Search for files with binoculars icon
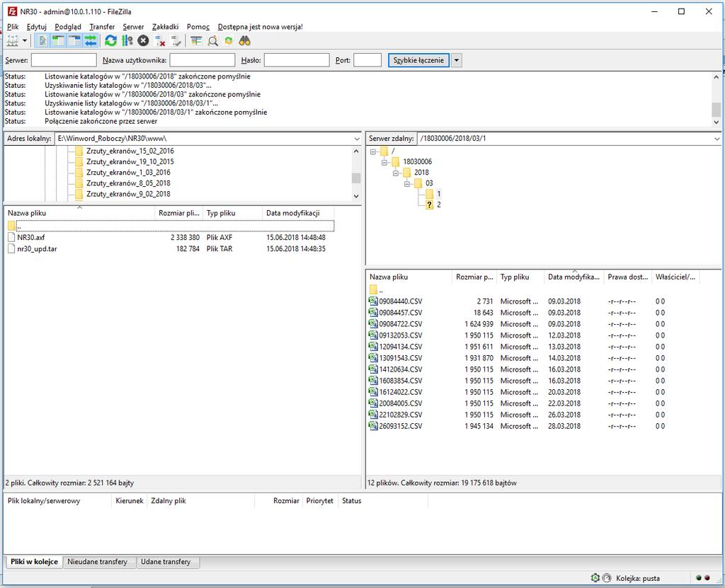Image resolution: width=725 pixels, height=588 pixels. 244,41
